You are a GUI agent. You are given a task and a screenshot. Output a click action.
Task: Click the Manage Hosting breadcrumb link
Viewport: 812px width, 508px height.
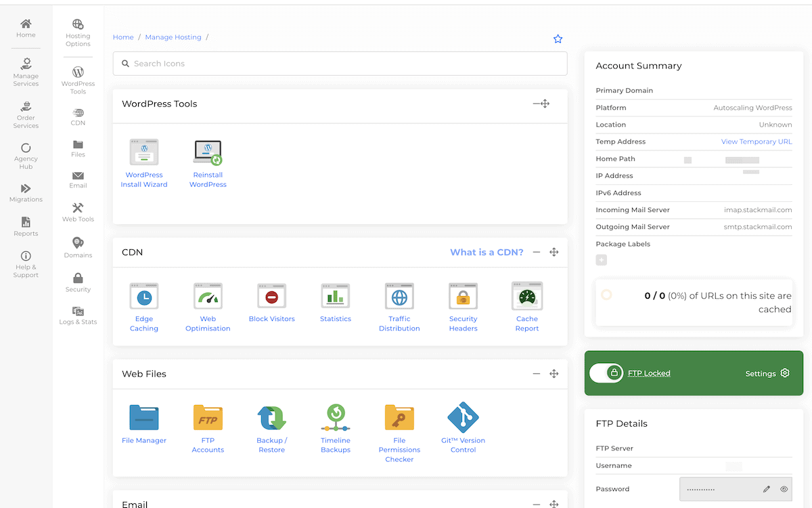tap(173, 37)
